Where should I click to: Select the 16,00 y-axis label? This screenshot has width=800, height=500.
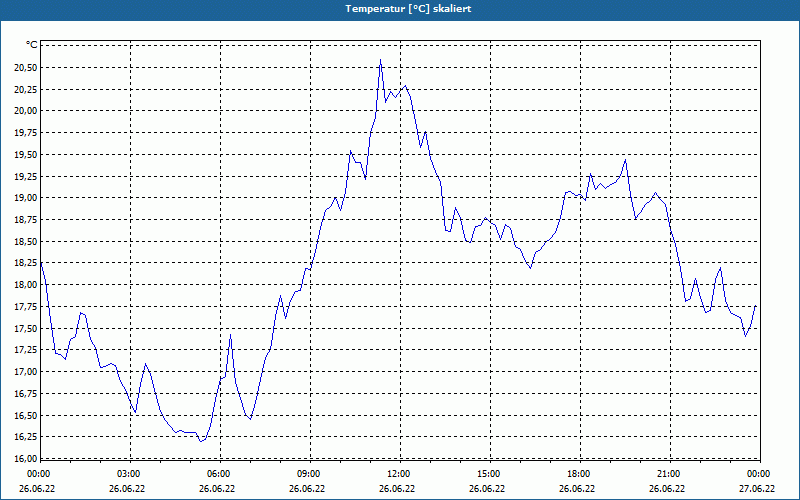tap(26, 458)
